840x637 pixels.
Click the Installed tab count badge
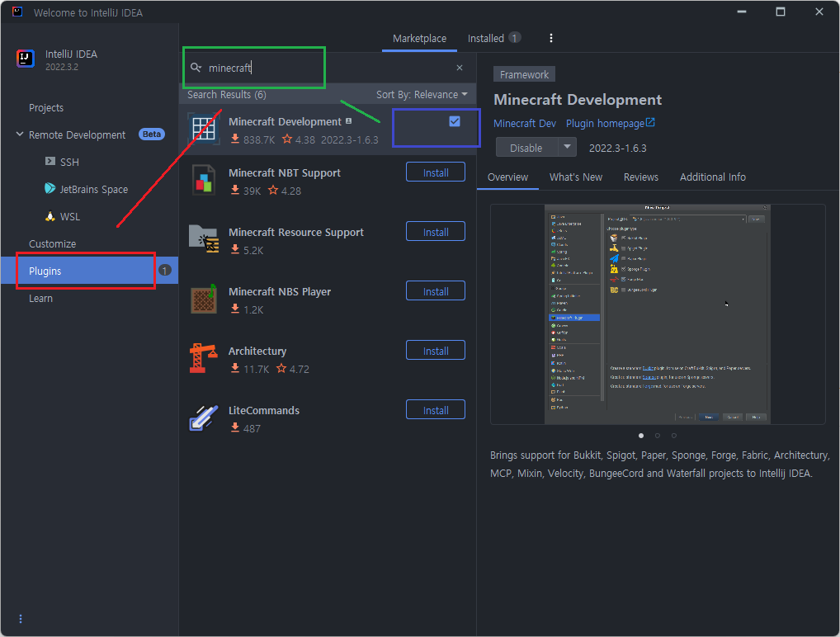(514, 38)
